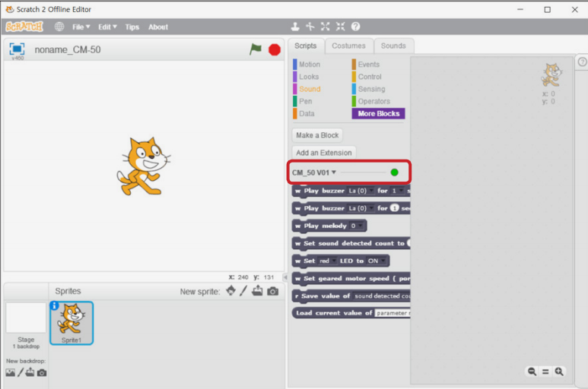This screenshot has height=389, width=588.
Task: Switch to the Sounds tab
Action: 393,46
